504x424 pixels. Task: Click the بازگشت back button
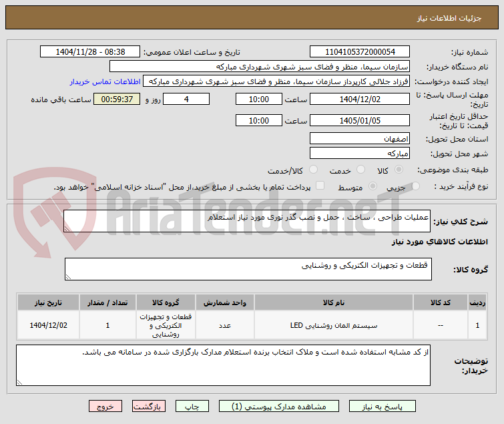[148, 407]
